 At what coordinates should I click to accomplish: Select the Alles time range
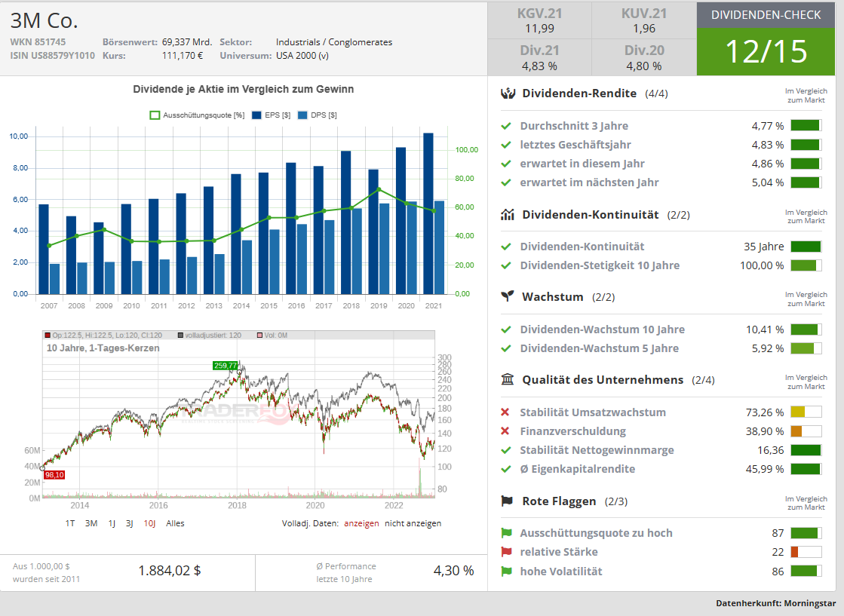[175, 523]
